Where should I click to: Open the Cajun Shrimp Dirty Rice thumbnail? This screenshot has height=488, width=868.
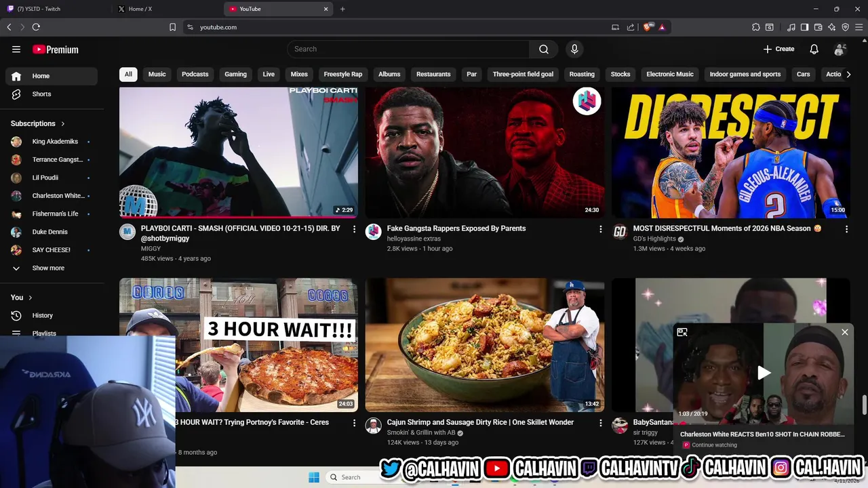485,345
